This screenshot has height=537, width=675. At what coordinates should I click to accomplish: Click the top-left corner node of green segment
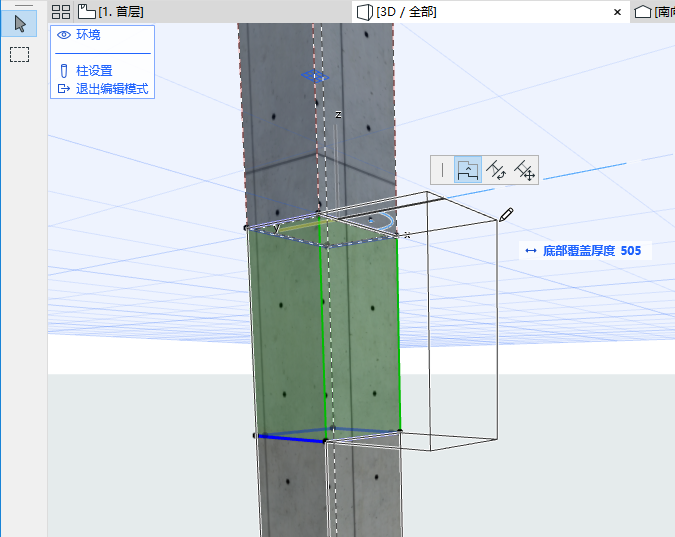[247, 228]
